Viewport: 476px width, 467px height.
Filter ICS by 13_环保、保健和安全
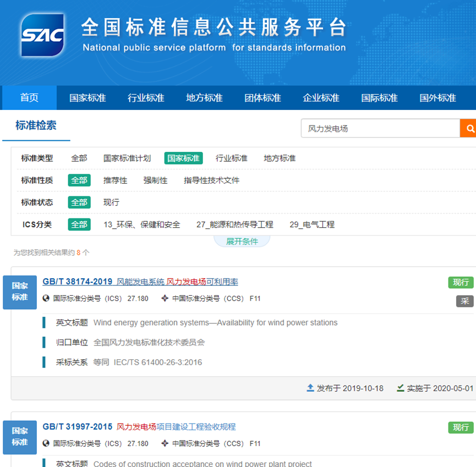(142, 224)
